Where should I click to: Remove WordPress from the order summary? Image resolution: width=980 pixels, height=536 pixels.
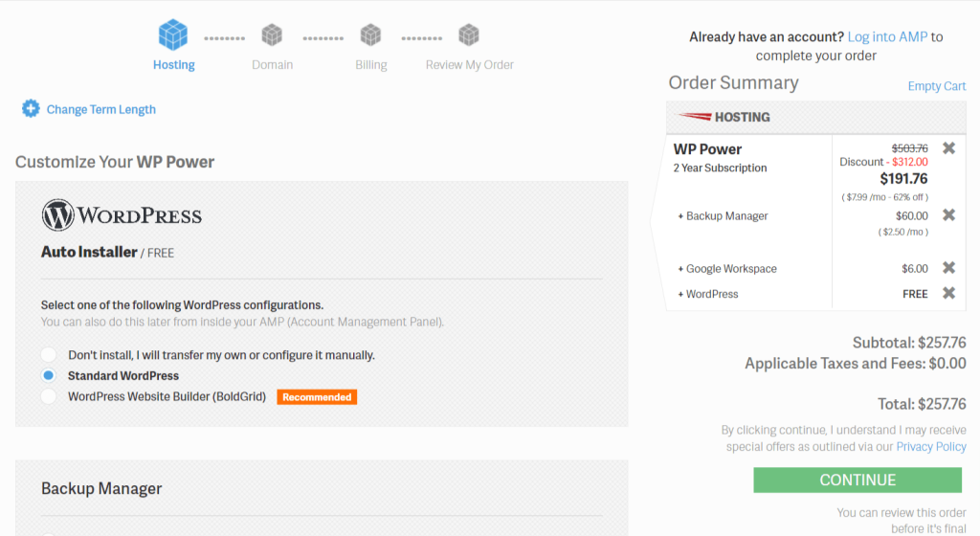pos(948,292)
